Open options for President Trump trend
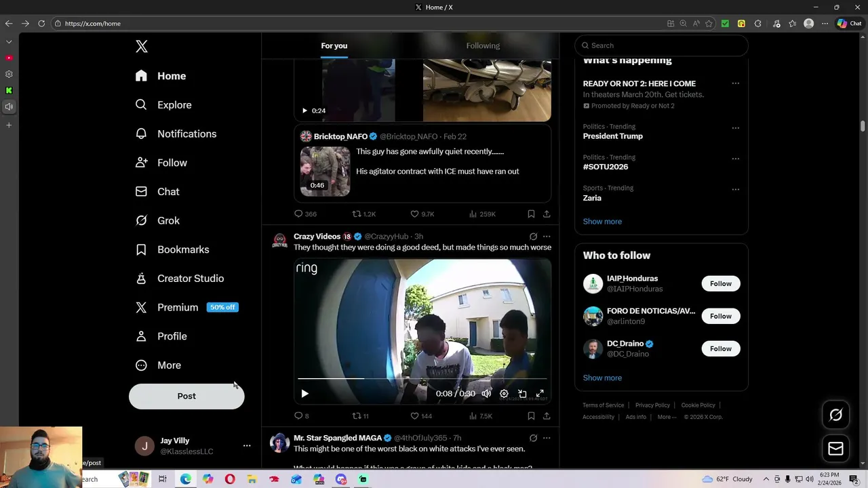This screenshot has height=488, width=868. click(735, 127)
